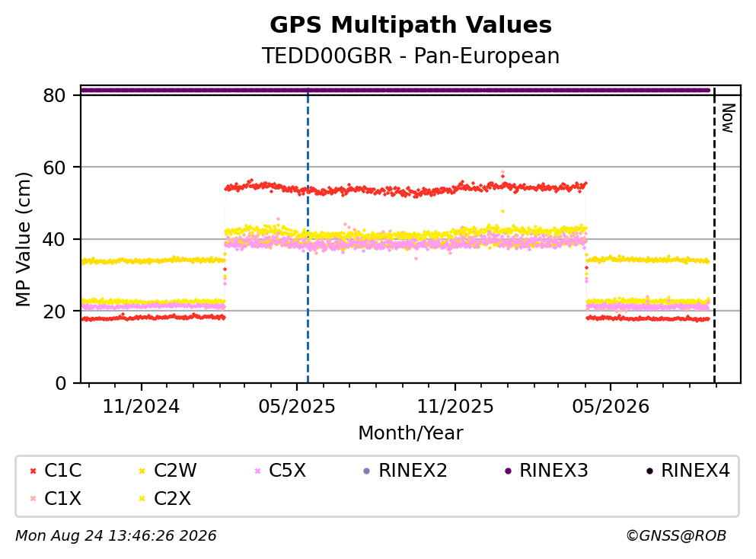The image size is (756, 559).
Task: Click the RINEX3 purple legend dot
Action: click(508, 471)
